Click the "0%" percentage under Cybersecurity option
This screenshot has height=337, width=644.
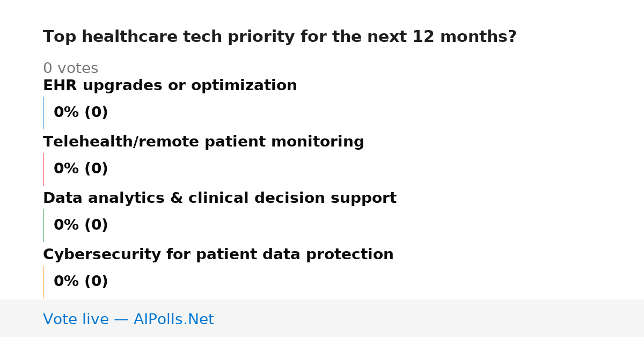pyautogui.click(x=67, y=282)
